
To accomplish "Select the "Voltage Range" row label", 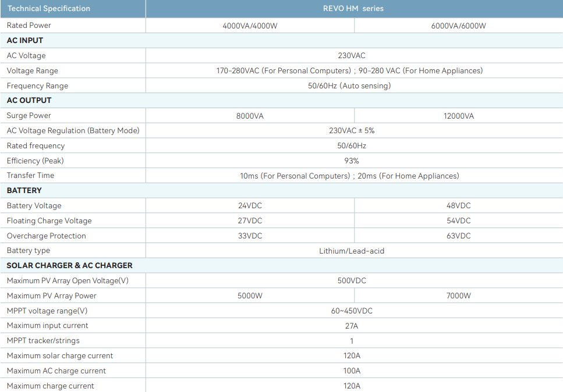I will [33, 70].
